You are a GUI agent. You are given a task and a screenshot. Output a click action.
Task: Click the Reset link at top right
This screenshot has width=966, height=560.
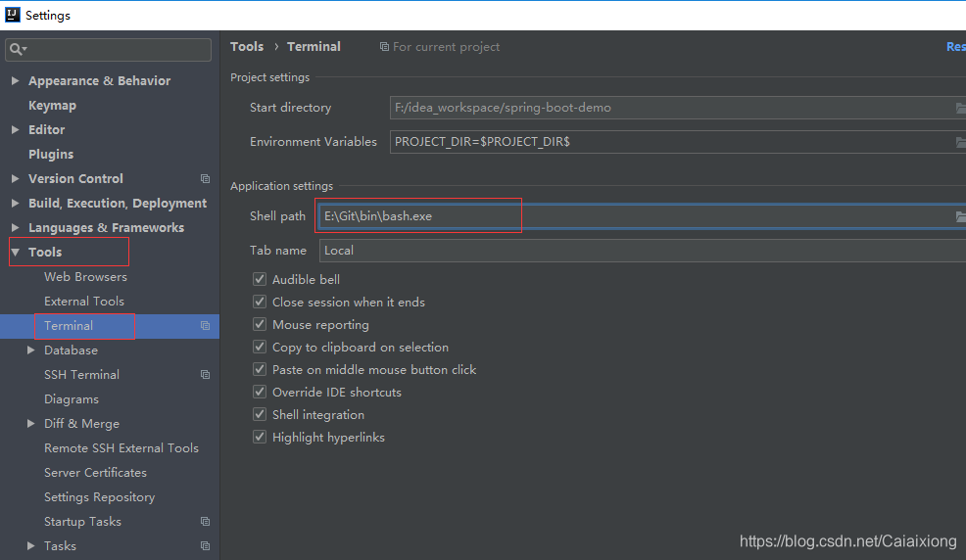pyautogui.click(x=955, y=47)
